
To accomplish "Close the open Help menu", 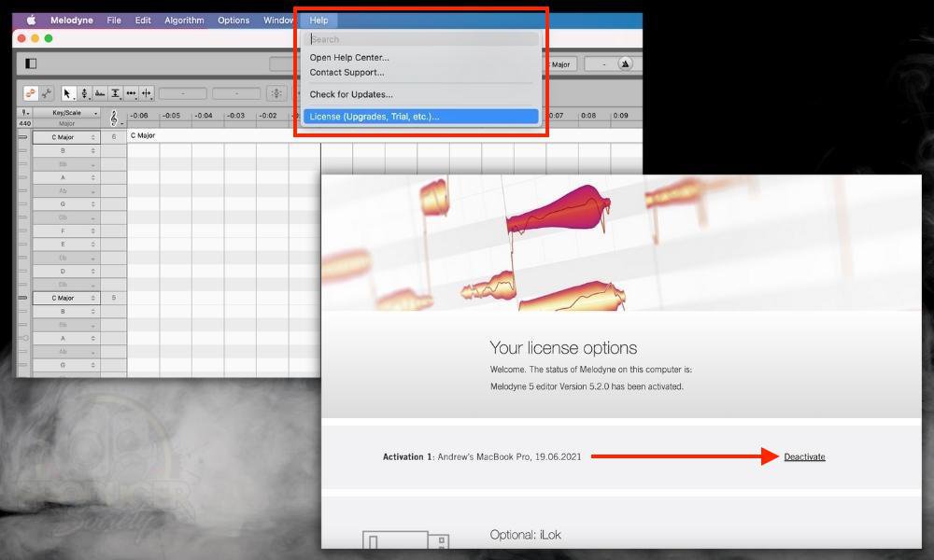I will (x=318, y=21).
